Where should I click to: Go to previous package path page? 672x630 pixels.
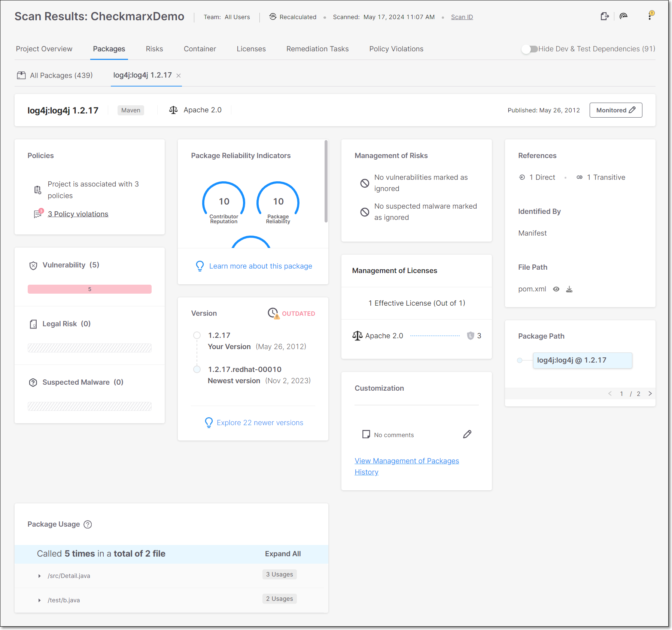pyautogui.click(x=610, y=394)
